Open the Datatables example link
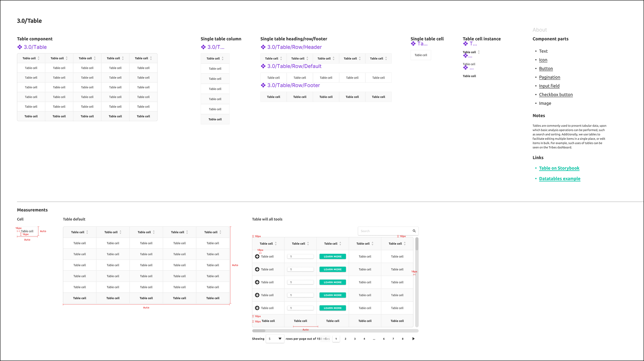This screenshot has width=644, height=361. (559, 179)
